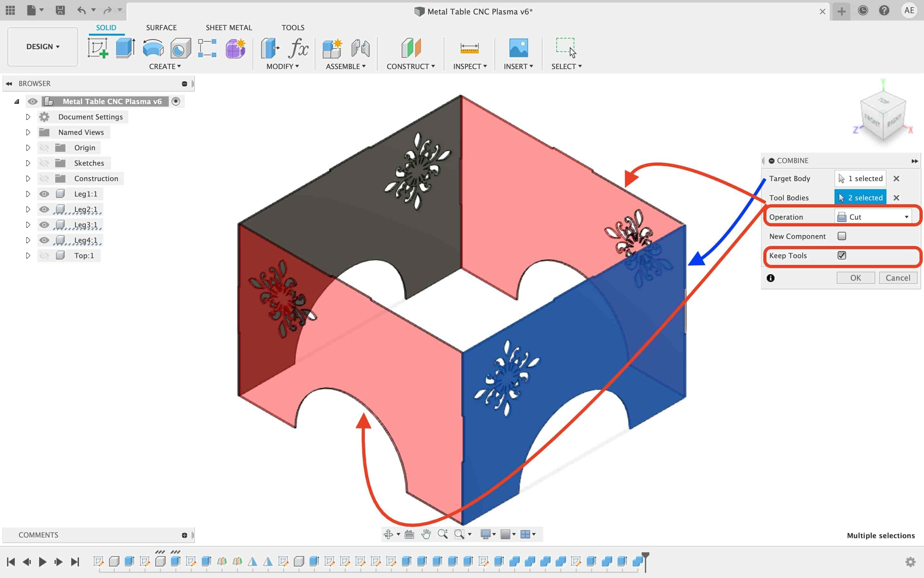The width and height of the screenshot is (924, 578).
Task: Open the CONSTRUCT menu dropdown
Action: click(x=411, y=66)
